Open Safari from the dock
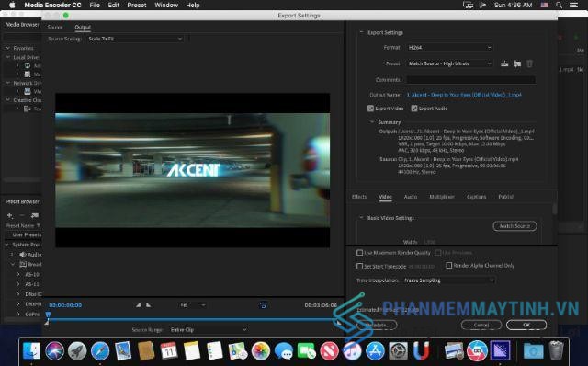This screenshot has width=588, height=366. 100,351
